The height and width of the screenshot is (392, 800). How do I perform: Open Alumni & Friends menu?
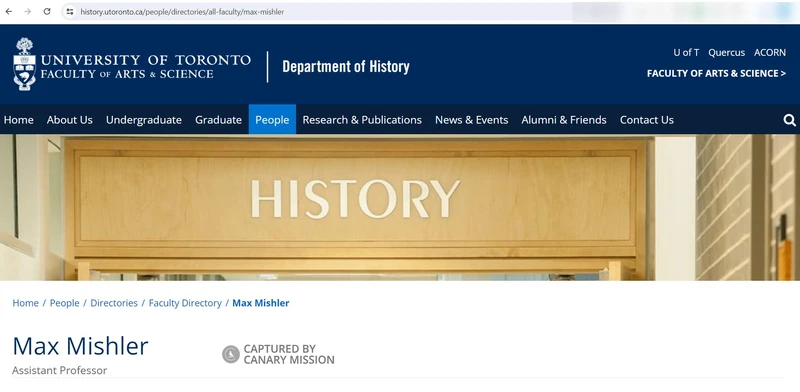pos(564,120)
